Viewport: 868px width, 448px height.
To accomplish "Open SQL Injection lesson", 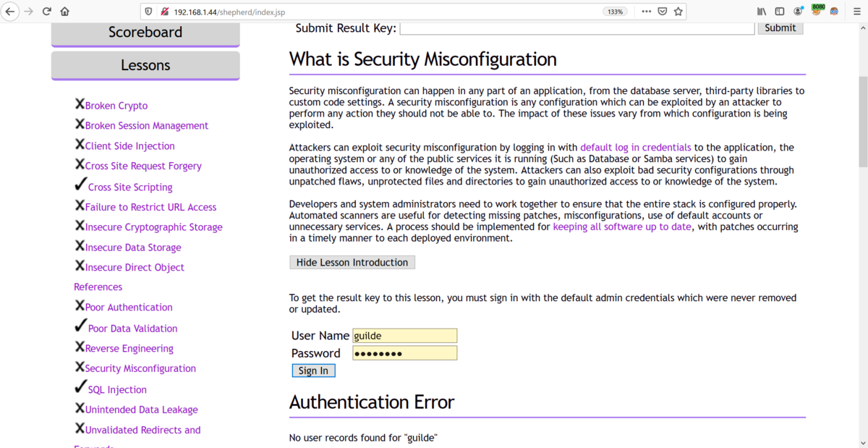I will pos(117,389).
